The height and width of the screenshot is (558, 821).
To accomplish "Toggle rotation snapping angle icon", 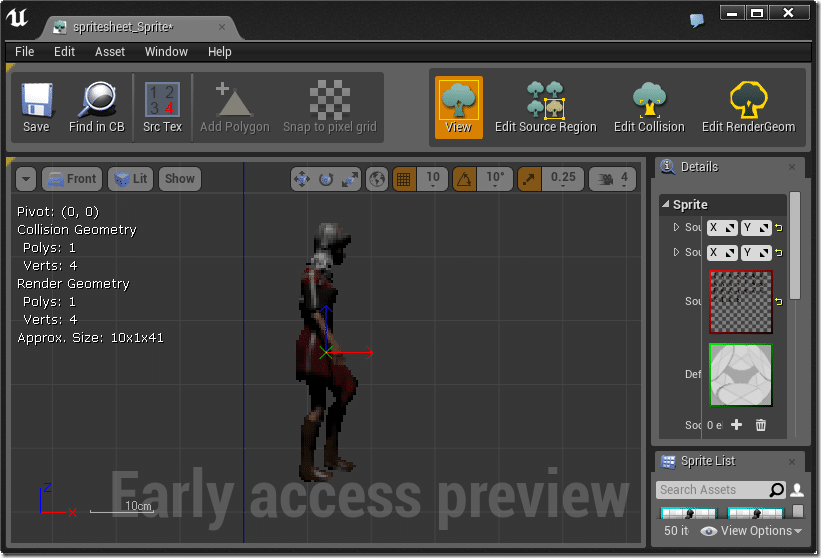I will point(464,179).
